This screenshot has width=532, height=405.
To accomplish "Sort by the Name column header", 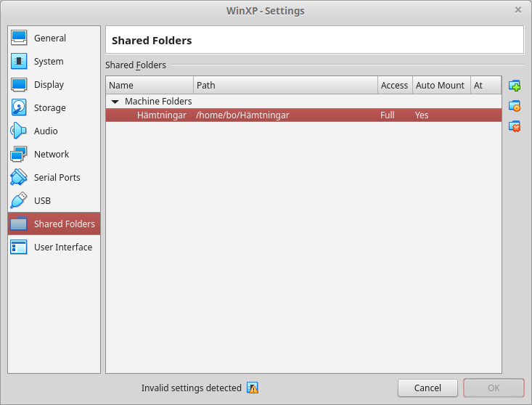I will click(150, 85).
